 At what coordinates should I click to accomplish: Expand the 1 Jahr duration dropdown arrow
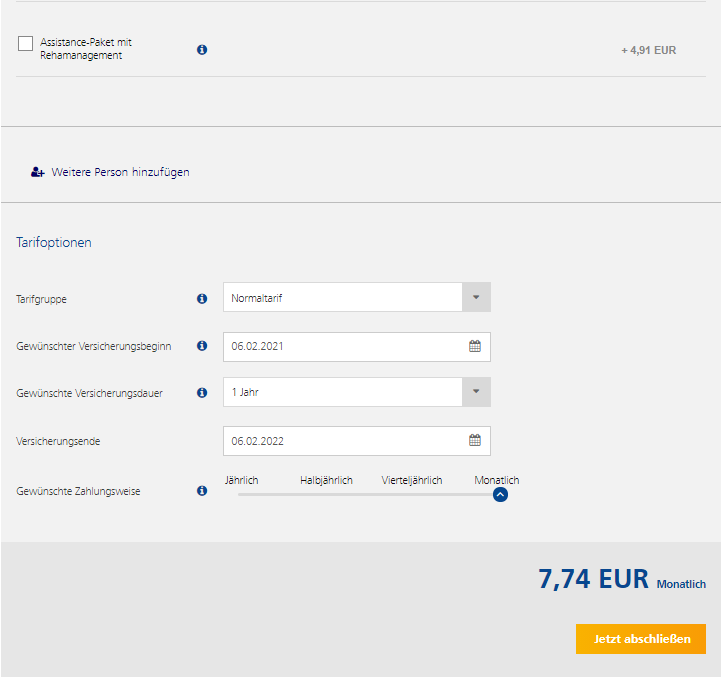(x=476, y=391)
